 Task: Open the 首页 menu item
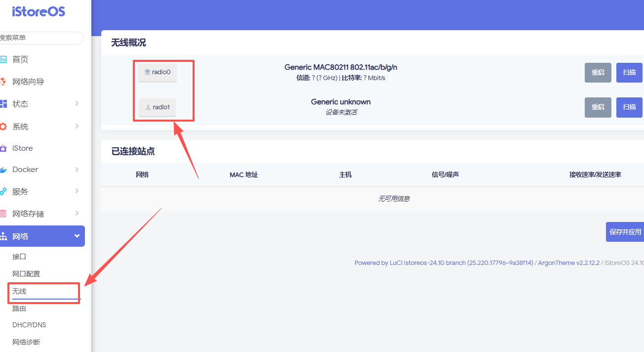20,59
